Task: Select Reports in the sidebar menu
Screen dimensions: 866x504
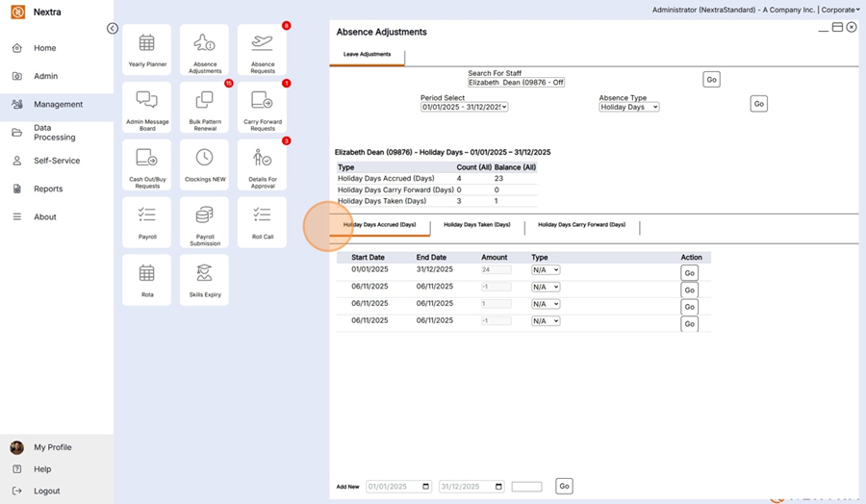Action: [x=48, y=189]
